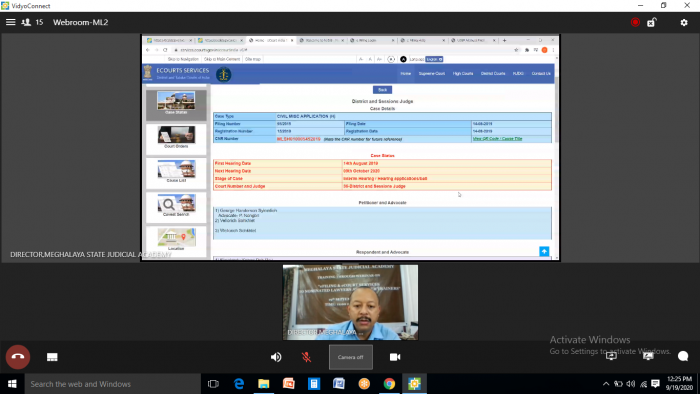
Task: Open Windows Start menu
Action: tap(12, 384)
